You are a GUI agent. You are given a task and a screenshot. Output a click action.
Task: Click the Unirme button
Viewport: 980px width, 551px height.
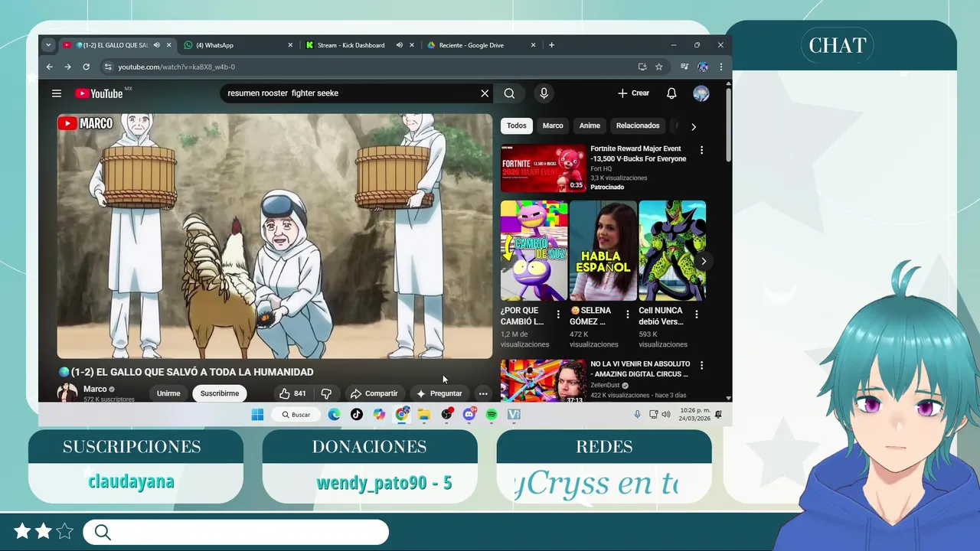click(x=168, y=393)
